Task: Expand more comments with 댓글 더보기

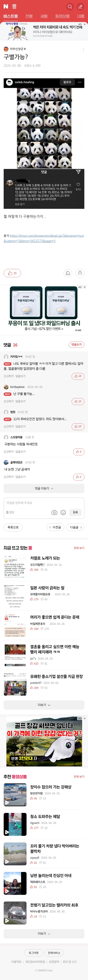Action: point(44,488)
